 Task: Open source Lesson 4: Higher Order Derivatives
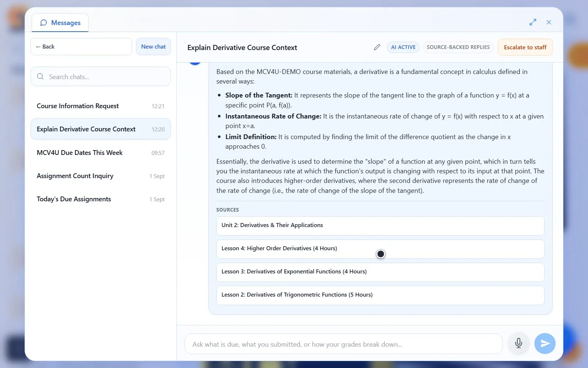380,249
